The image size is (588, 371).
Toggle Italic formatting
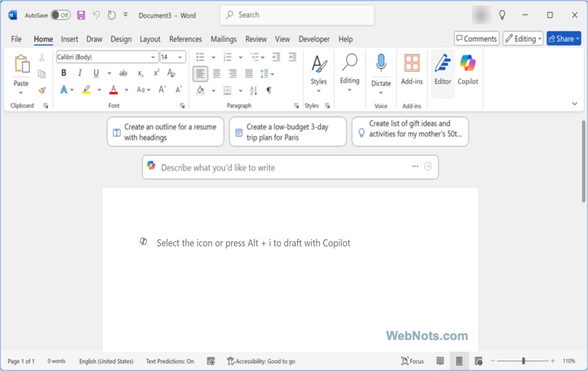79,73
